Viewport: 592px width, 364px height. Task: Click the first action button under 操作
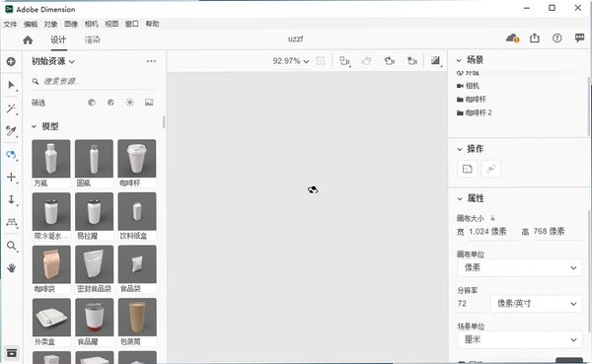pos(467,169)
